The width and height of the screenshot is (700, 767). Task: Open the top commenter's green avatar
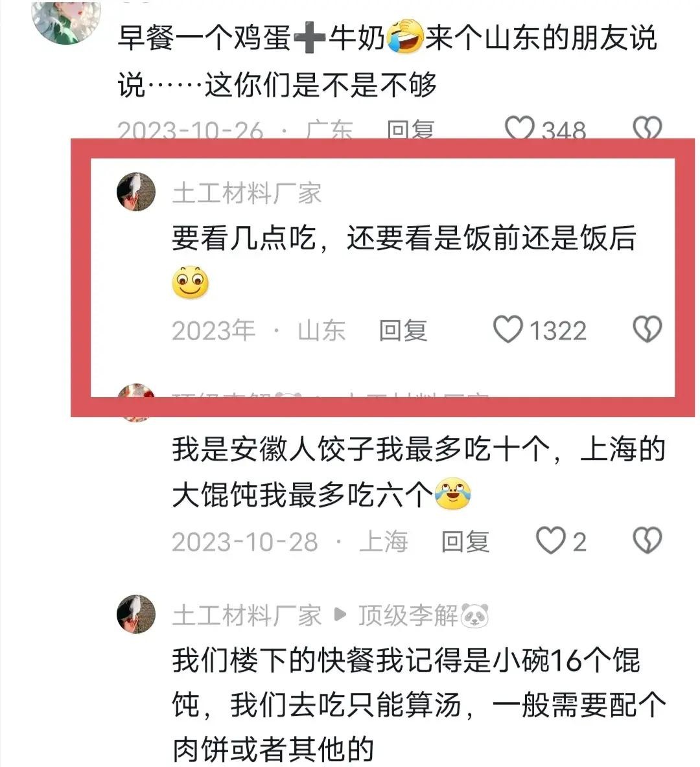click(x=66, y=21)
